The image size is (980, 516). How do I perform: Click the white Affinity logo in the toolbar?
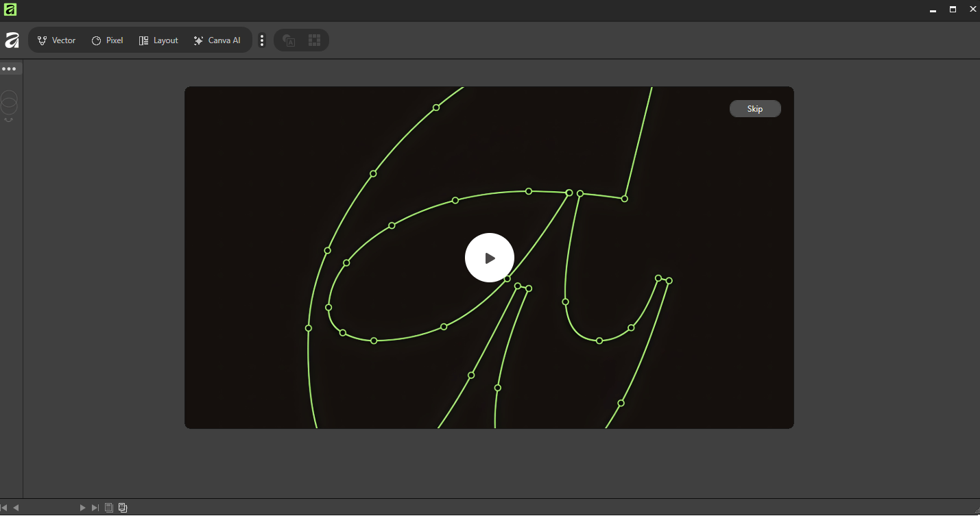[x=12, y=40]
